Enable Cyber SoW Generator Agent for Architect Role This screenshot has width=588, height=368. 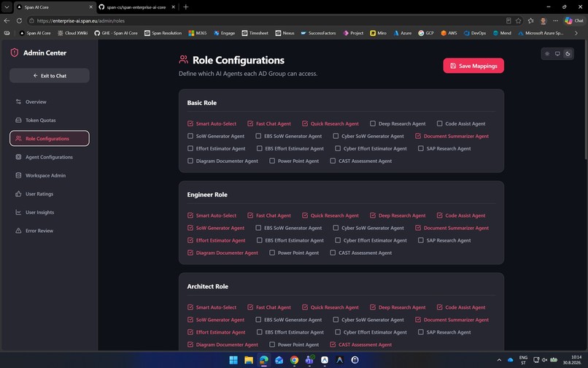click(x=336, y=320)
